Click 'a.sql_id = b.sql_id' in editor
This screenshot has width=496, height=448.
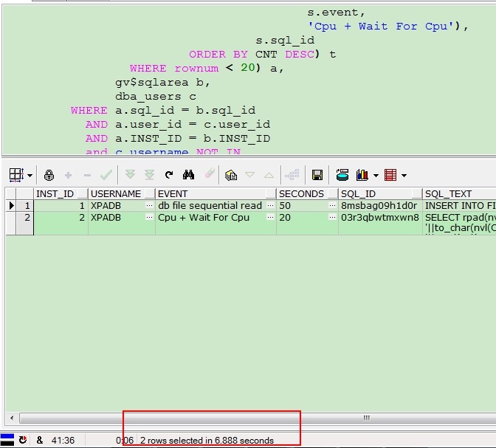(185, 111)
